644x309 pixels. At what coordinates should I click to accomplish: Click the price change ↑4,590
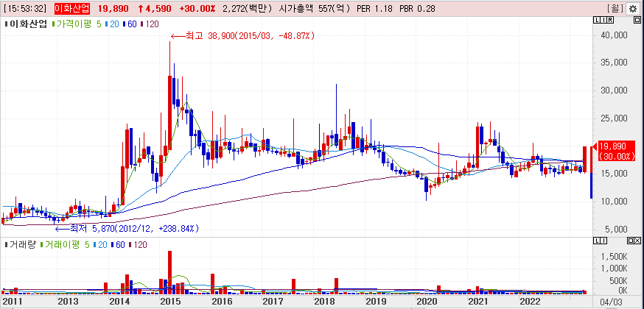(x=155, y=9)
